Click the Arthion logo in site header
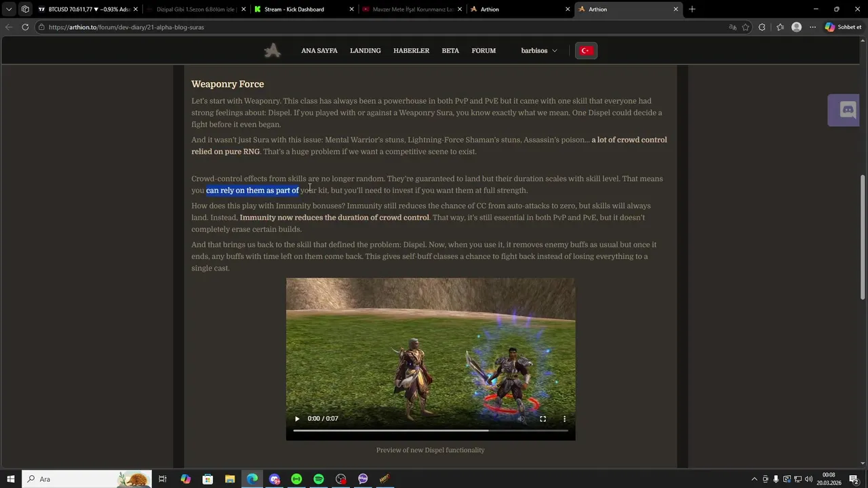 (273, 51)
